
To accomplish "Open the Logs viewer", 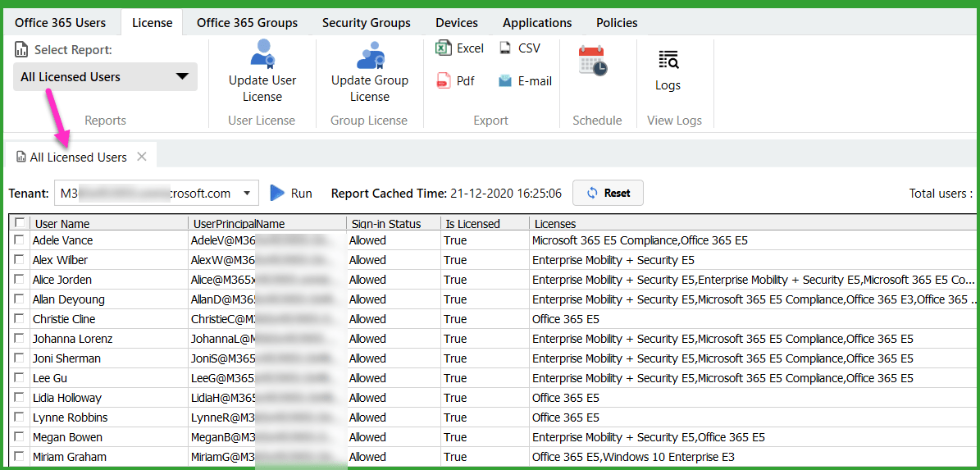I will 668,71.
